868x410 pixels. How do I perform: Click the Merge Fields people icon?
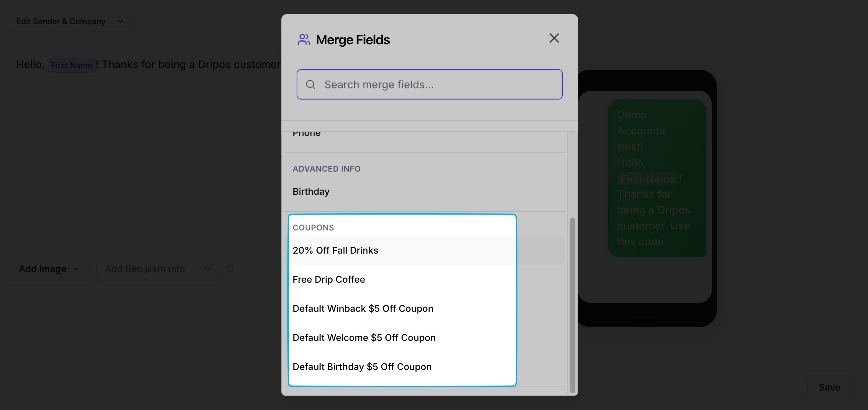tap(303, 39)
